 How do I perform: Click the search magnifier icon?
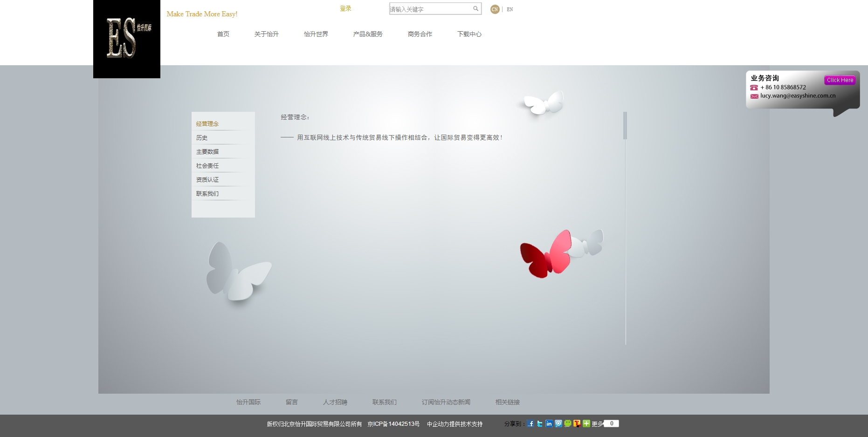point(475,8)
